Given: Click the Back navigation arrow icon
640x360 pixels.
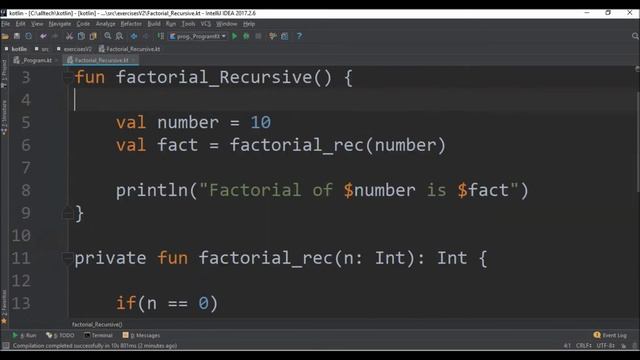Looking at the screenshot, I should pos(133,36).
